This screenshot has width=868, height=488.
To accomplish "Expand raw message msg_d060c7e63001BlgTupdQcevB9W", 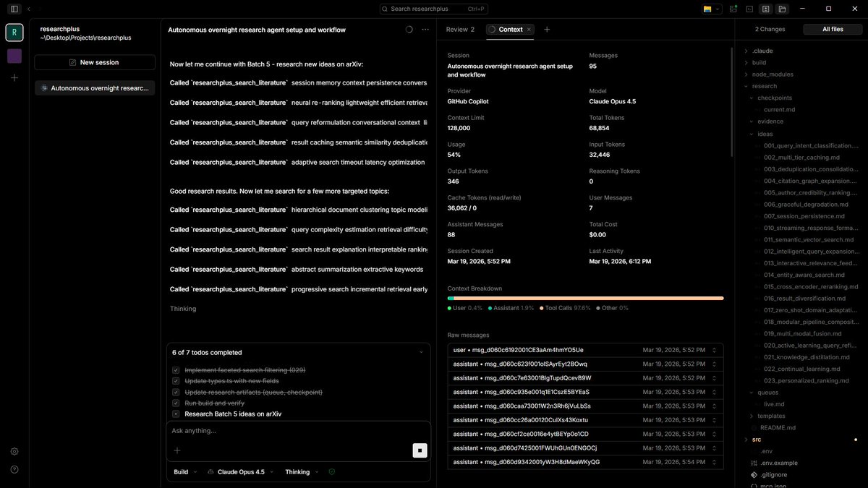I will click(x=585, y=378).
